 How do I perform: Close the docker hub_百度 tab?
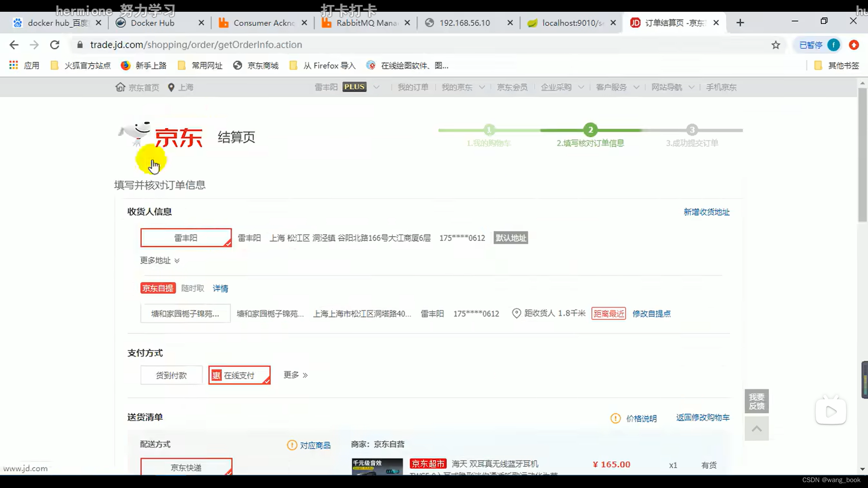99,23
